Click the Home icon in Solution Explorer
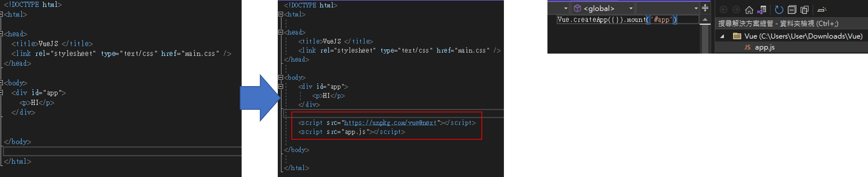This screenshot has width=868, height=177. 749,10
